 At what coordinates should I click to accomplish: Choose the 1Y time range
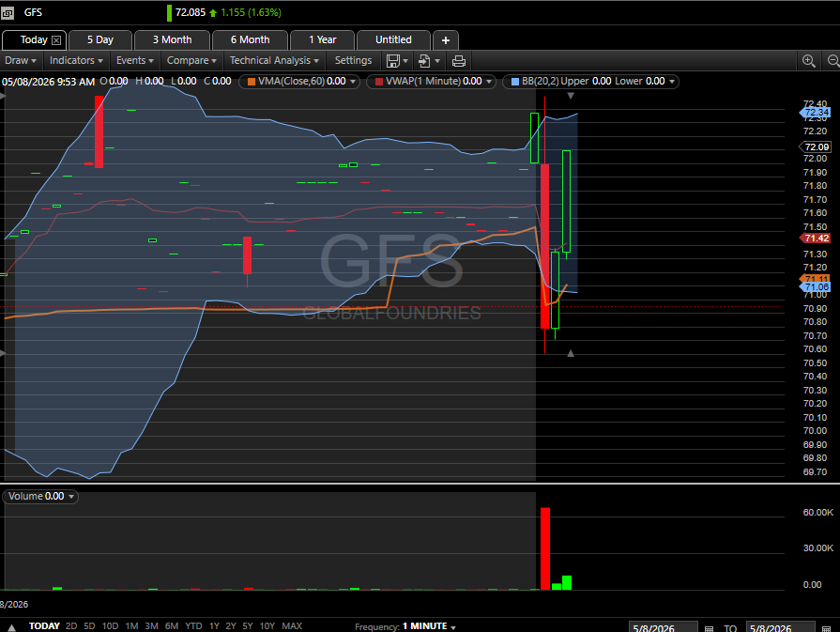[214, 625]
